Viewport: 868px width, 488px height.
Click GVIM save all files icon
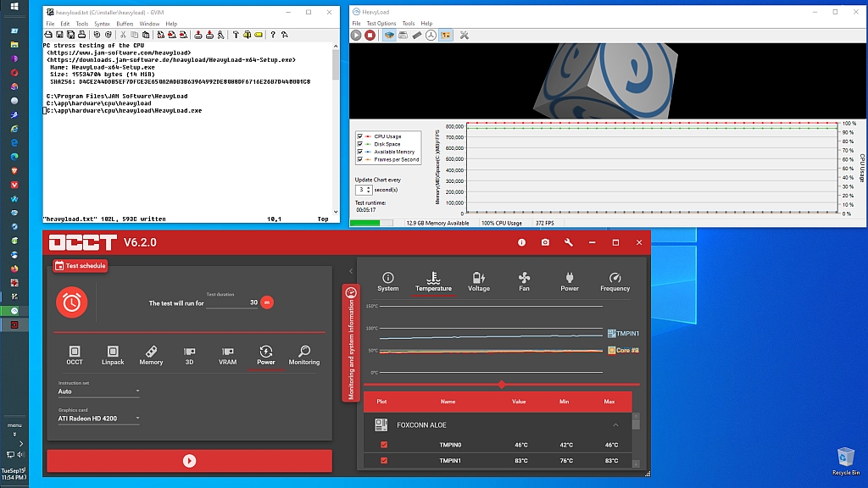pyautogui.click(x=71, y=35)
